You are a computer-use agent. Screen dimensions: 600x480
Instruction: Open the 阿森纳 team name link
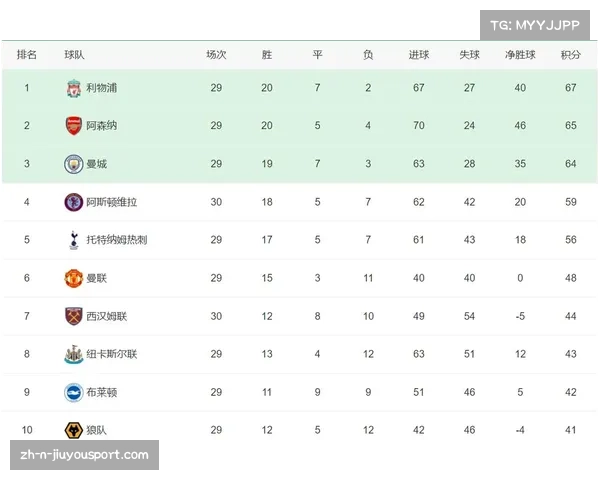(101, 126)
